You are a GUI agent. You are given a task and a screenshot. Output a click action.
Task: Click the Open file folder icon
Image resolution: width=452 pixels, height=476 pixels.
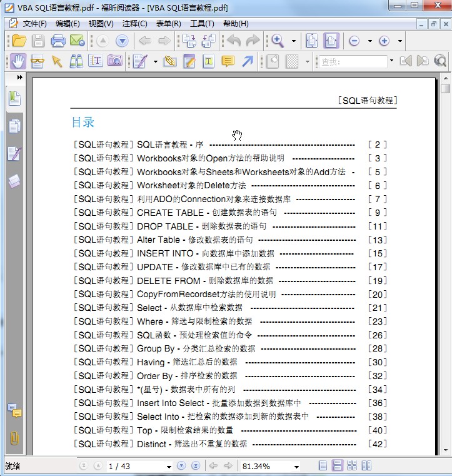(19, 41)
